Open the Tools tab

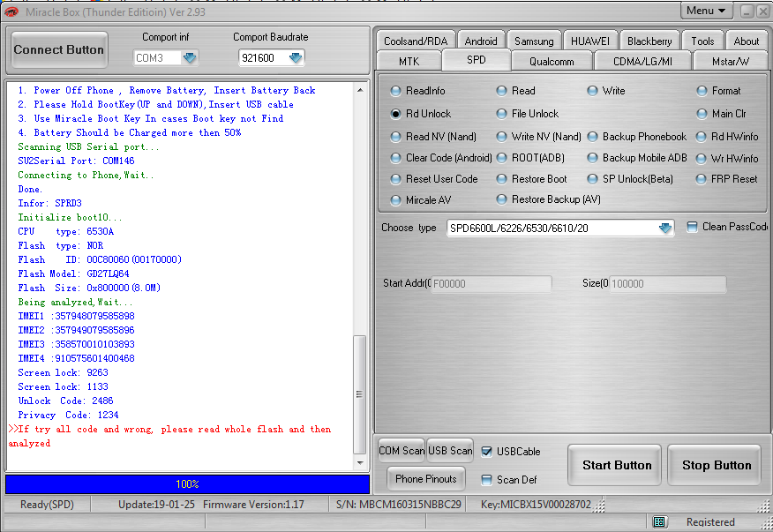(702, 41)
